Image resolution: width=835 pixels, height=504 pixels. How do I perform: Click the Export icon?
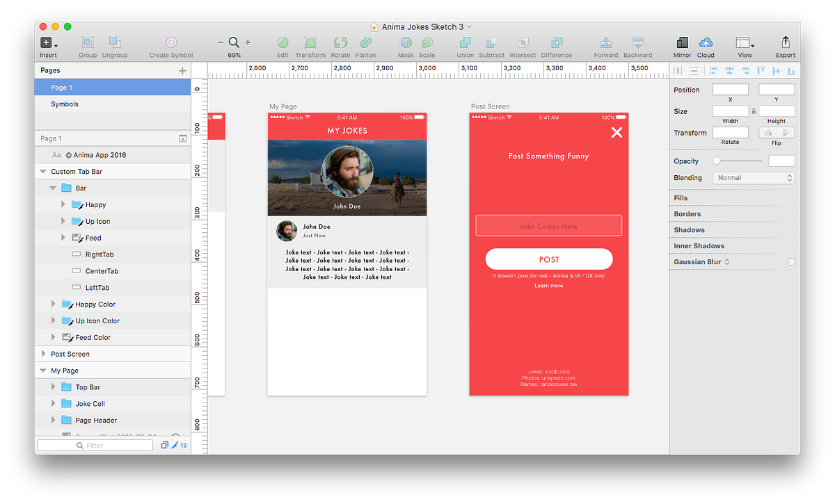785,42
